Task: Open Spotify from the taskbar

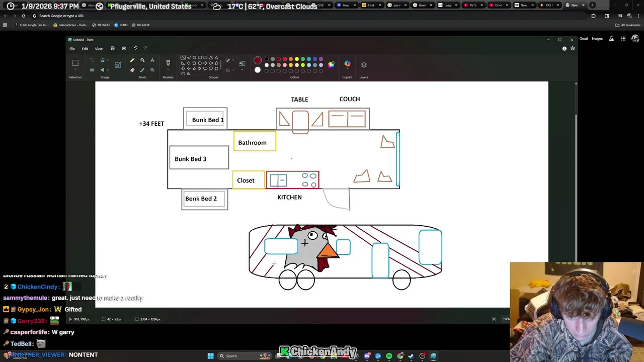Action: pos(389,356)
